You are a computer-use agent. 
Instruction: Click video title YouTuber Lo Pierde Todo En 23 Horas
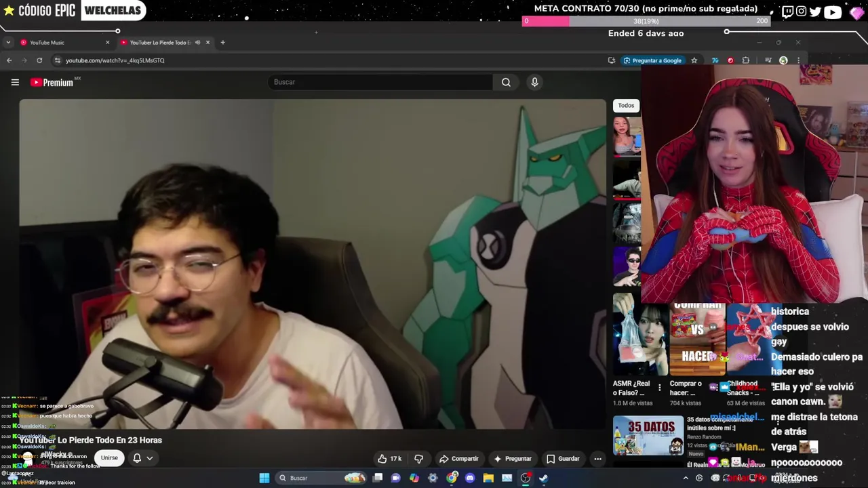[x=90, y=441]
